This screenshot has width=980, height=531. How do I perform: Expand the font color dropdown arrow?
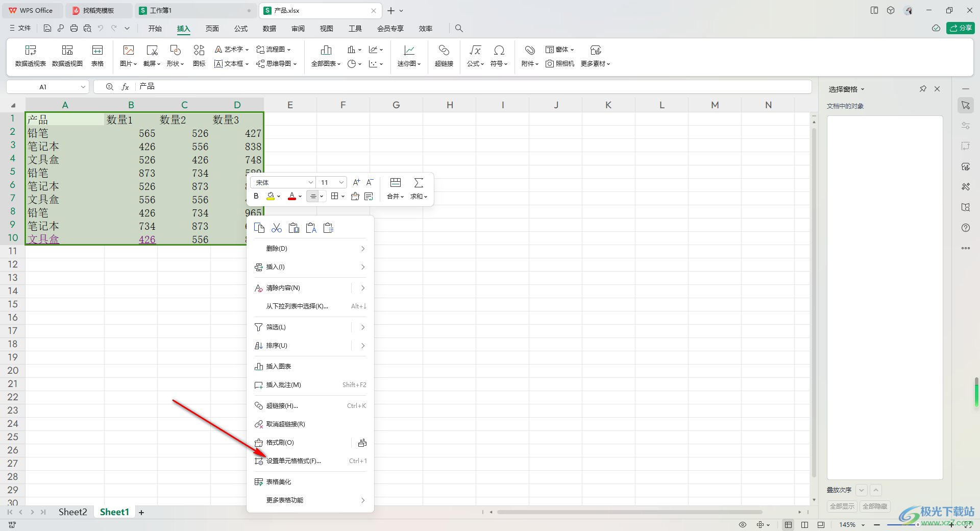click(300, 197)
